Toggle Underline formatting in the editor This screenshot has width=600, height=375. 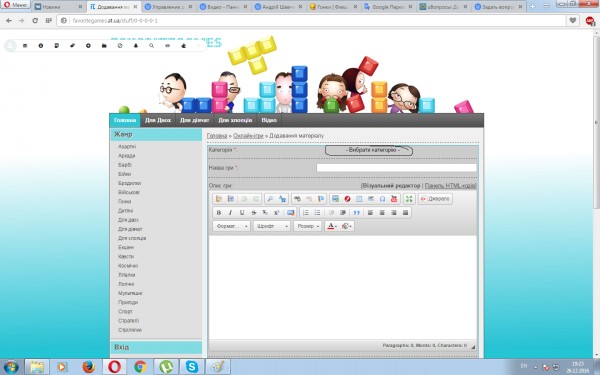pyautogui.click(x=242, y=212)
